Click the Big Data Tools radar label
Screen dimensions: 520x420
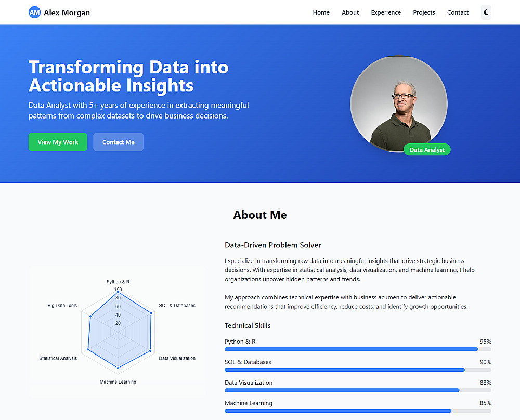(x=62, y=306)
